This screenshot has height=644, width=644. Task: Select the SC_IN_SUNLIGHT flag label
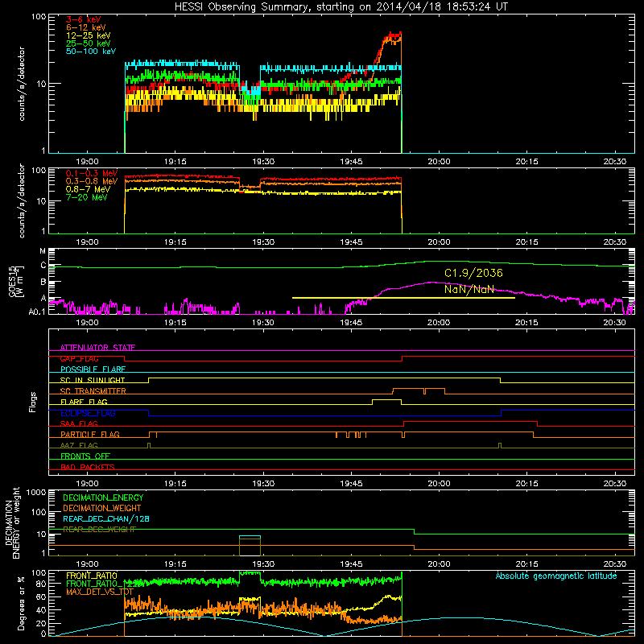(x=93, y=380)
